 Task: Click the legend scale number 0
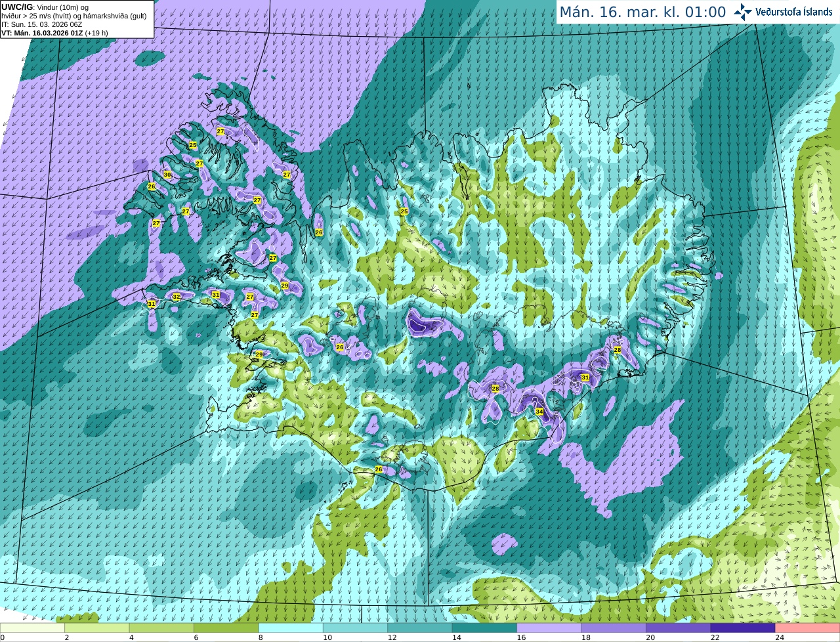(x=3, y=637)
